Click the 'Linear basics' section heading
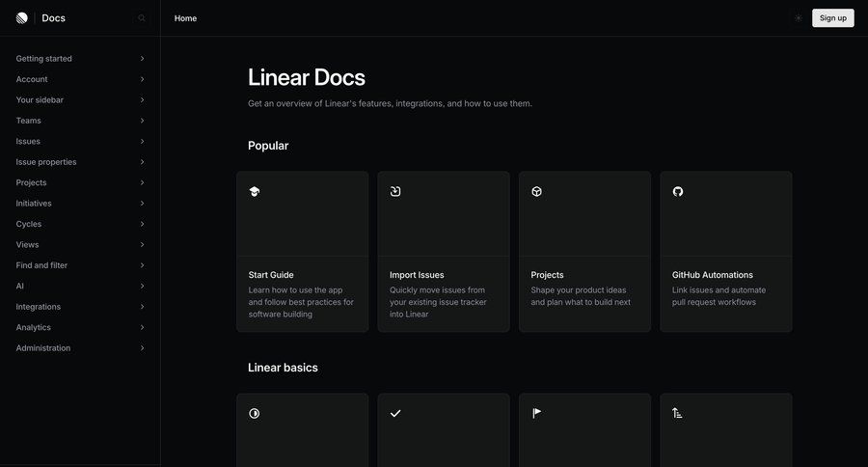 (283, 368)
